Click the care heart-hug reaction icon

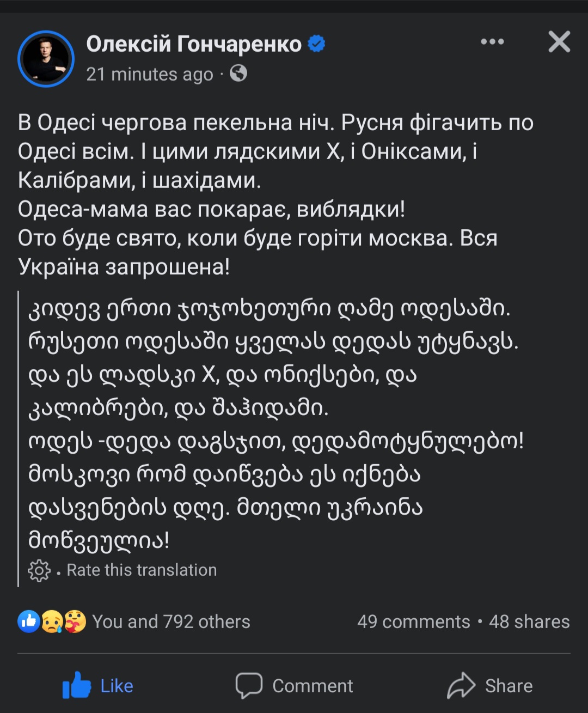75,621
